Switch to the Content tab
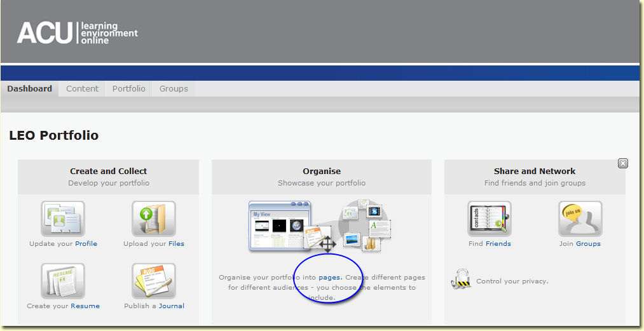644x331 pixels. click(x=83, y=89)
